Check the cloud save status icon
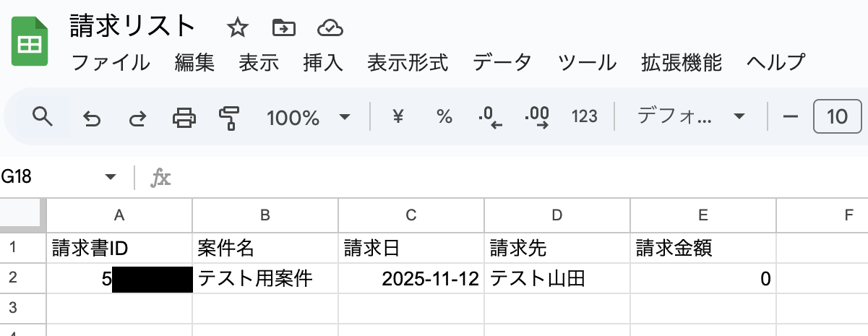The image size is (868, 336). 330,28
